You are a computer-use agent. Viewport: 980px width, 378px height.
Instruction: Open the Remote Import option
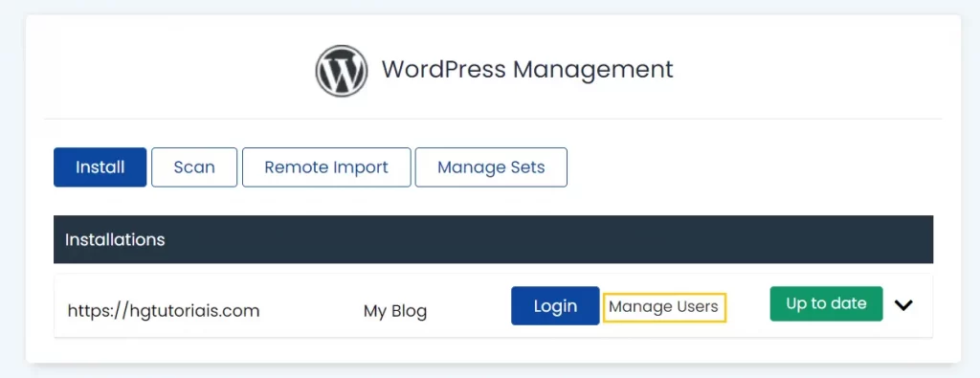[x=326, y=167]
